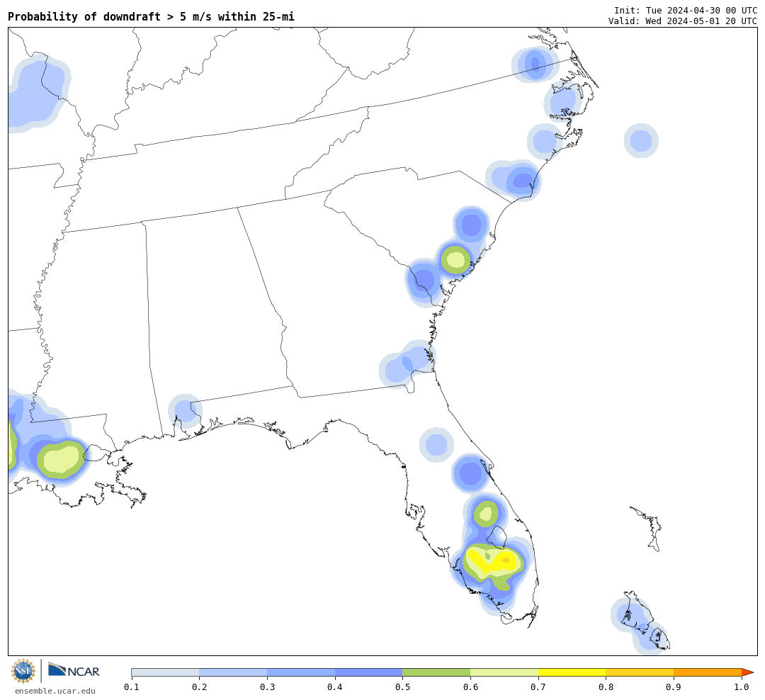Click the Init time label
This screenshot has width=765, height=700.
(686, 10)
